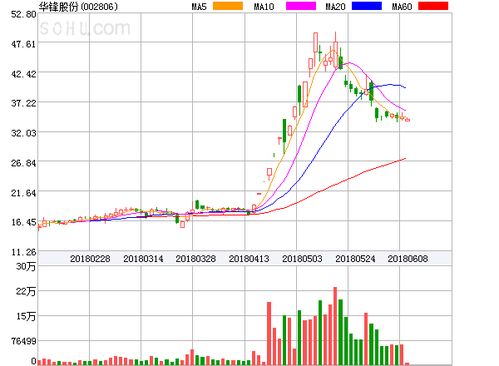The height and width of the screenshot is (366, 499).
Task: Click the blue MA20 legend swatch
Action: (x=367, y=6)
